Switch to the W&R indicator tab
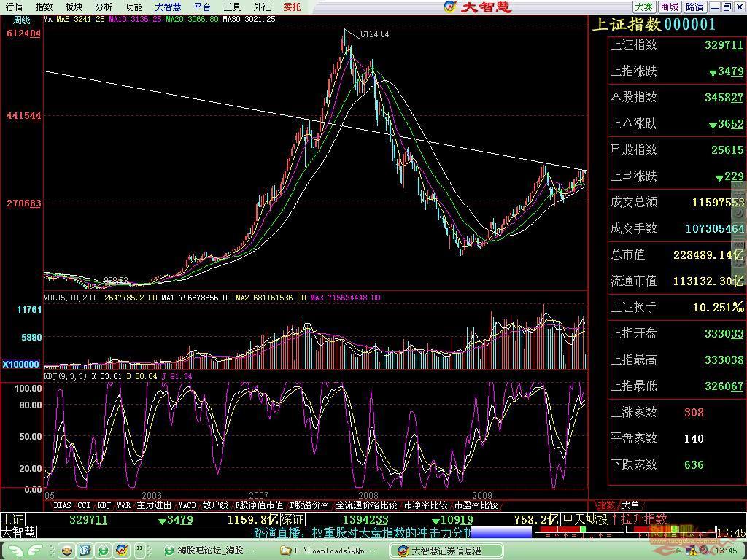747x560 pixels. [124, 505]
